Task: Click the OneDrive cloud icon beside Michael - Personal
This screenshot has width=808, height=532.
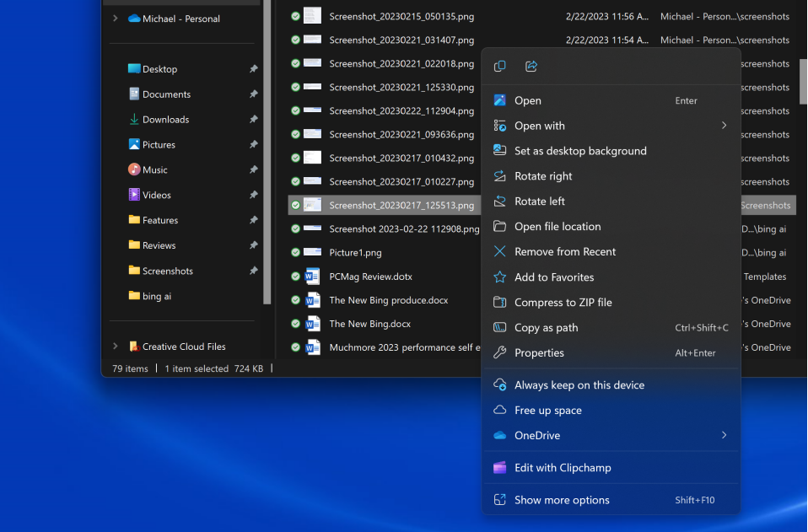Action: pos(134,19)
